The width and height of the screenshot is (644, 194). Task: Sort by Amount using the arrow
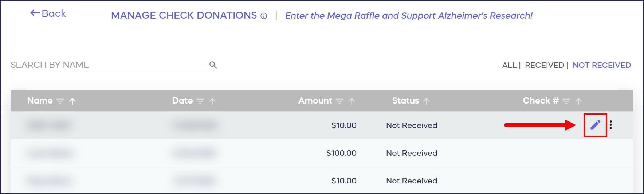[352, 101]
